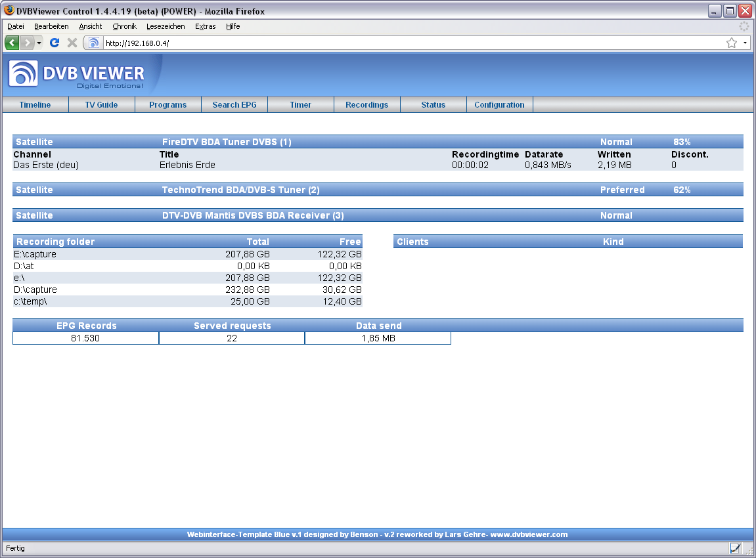This screenshot has width=756, height=558.
Task: Open the Search EPG page
Action: pos(234,105)
